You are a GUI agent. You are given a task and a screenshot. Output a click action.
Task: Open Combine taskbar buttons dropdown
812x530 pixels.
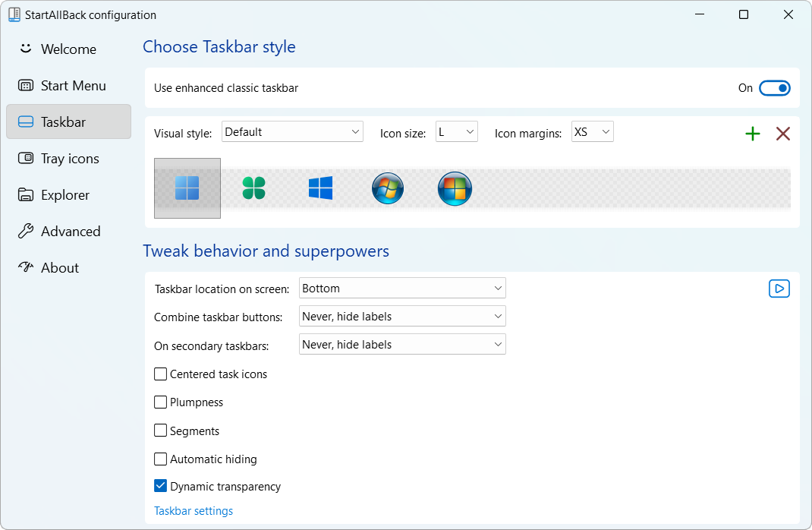(x=402, y=316)
